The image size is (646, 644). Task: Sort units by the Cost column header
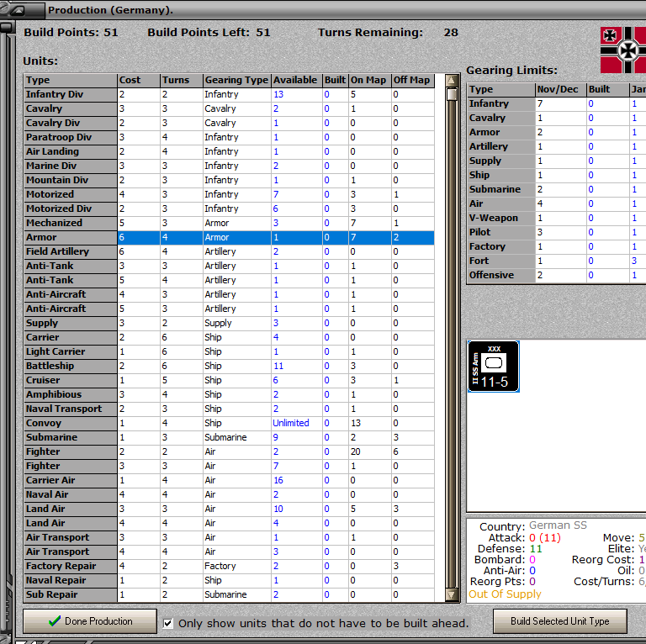[139, 80]
